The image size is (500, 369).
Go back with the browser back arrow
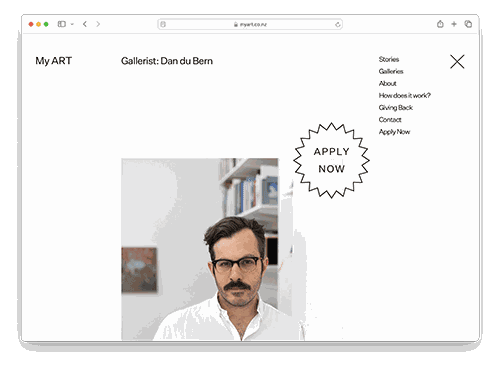tap(85, 24)
